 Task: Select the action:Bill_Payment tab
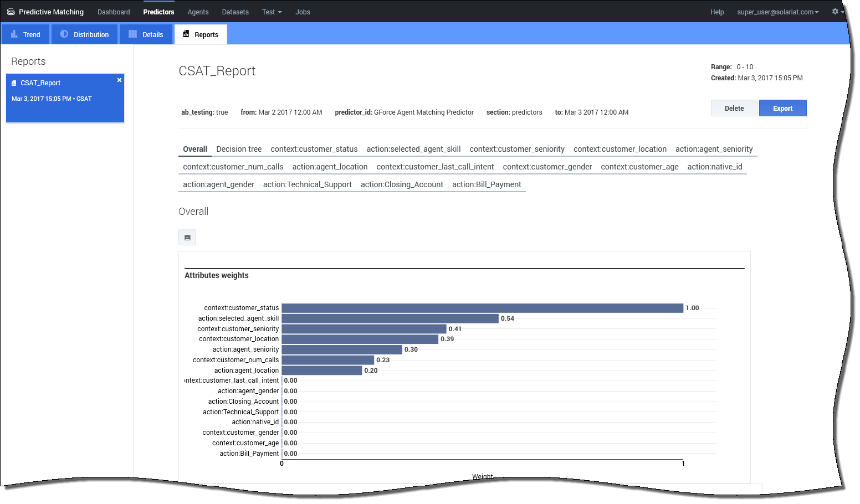[x=487, y=184]
